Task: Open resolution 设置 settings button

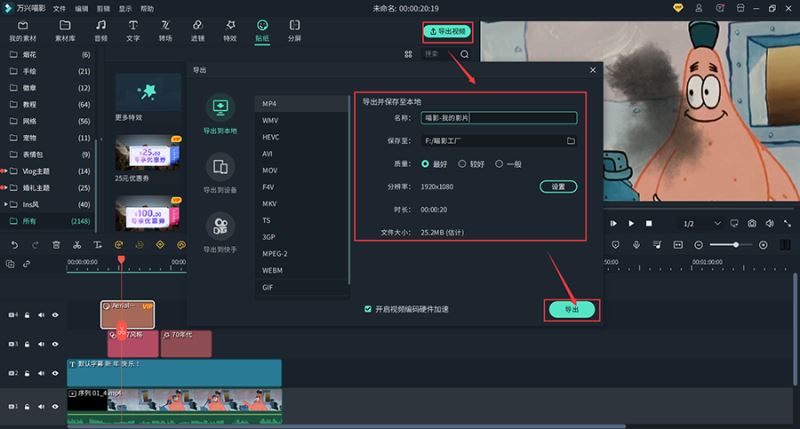Action: pos(558,187)
